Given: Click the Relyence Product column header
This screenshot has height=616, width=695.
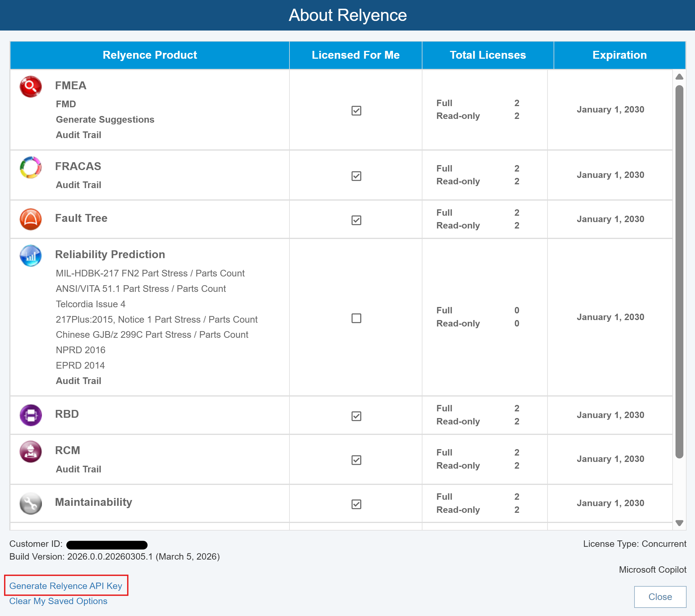Looking at the screenshot, I should point(150,55).
